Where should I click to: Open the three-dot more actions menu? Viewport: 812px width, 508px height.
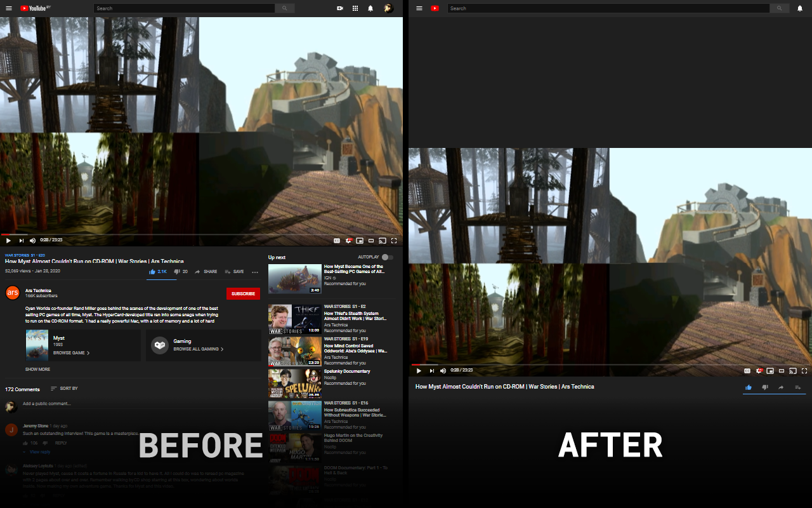tap(255, 272)
